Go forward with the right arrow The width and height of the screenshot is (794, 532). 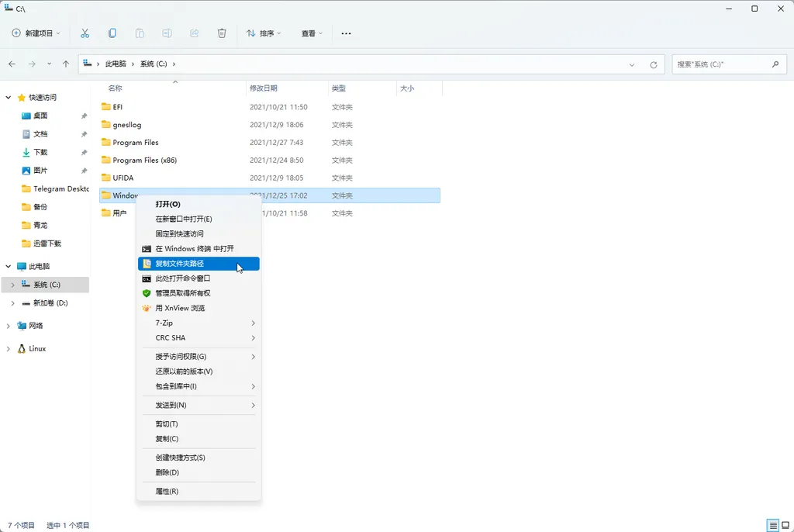point(32,64)
